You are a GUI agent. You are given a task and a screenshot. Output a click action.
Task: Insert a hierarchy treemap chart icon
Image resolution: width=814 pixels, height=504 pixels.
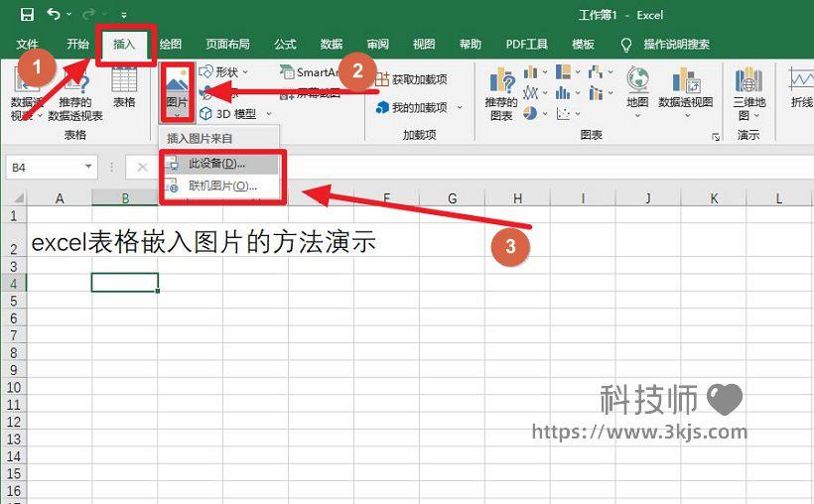(563, 71)
